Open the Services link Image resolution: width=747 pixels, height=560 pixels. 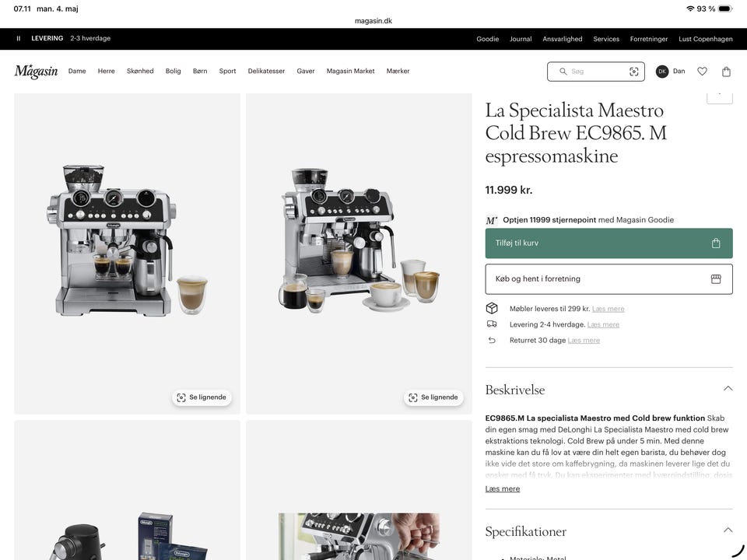coord(606,39)
